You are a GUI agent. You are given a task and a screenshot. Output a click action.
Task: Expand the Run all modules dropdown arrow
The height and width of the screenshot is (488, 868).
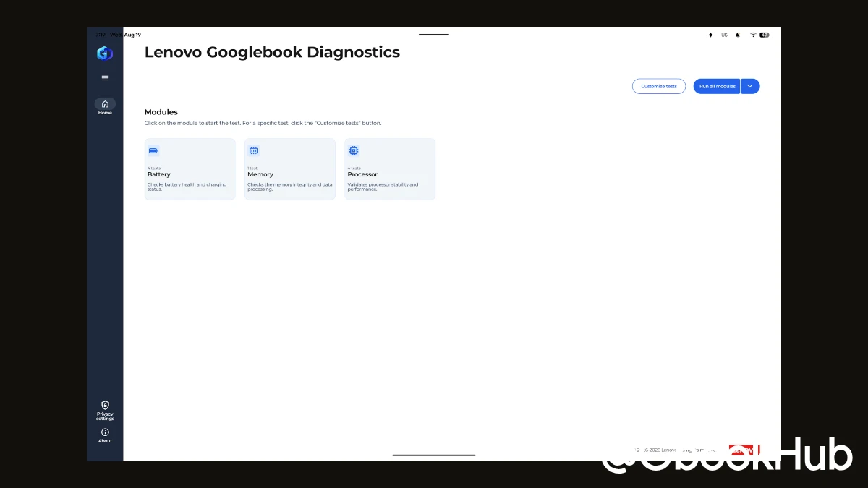[750, 86]
